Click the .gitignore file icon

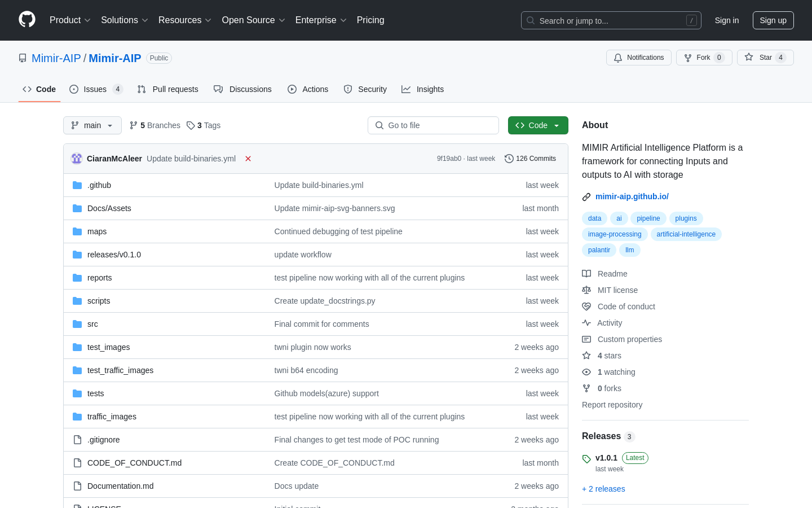click(77, 440)
